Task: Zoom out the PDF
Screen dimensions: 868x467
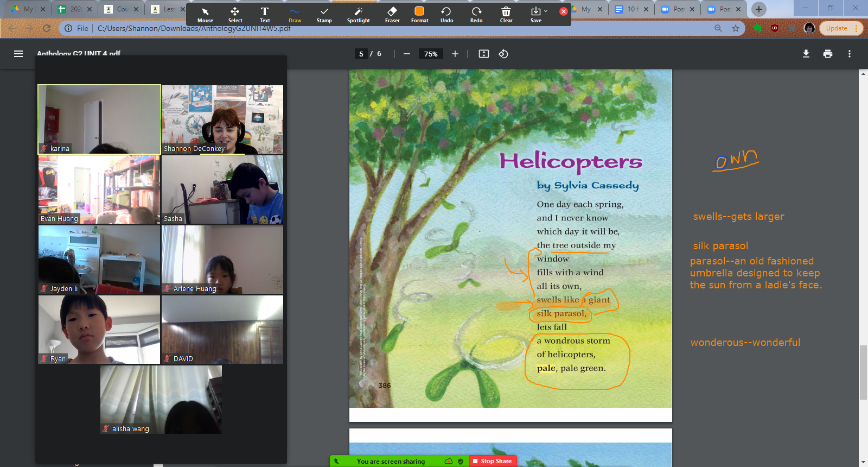Action: click(407, 54)
